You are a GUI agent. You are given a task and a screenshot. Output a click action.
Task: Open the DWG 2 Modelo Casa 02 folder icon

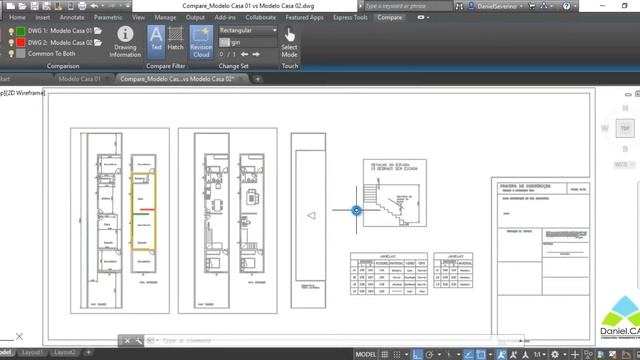tap(98, 42)
